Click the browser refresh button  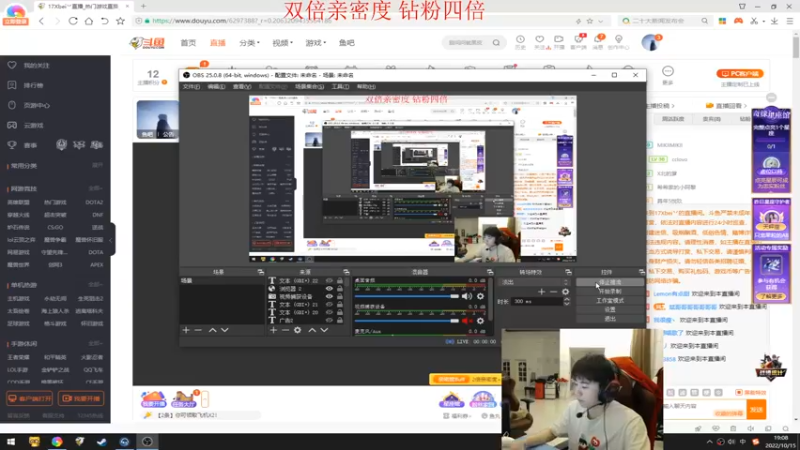click(73, 21)
